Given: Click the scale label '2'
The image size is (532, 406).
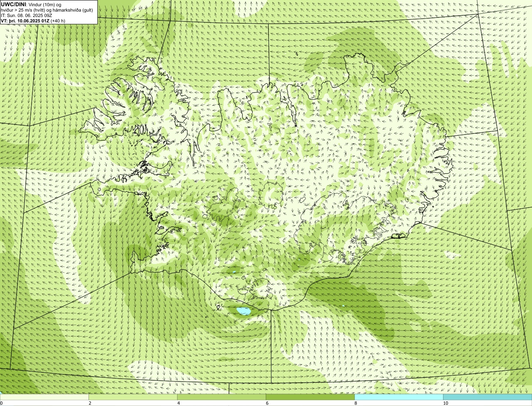Looking at the screenshot, I should (90, 403).
